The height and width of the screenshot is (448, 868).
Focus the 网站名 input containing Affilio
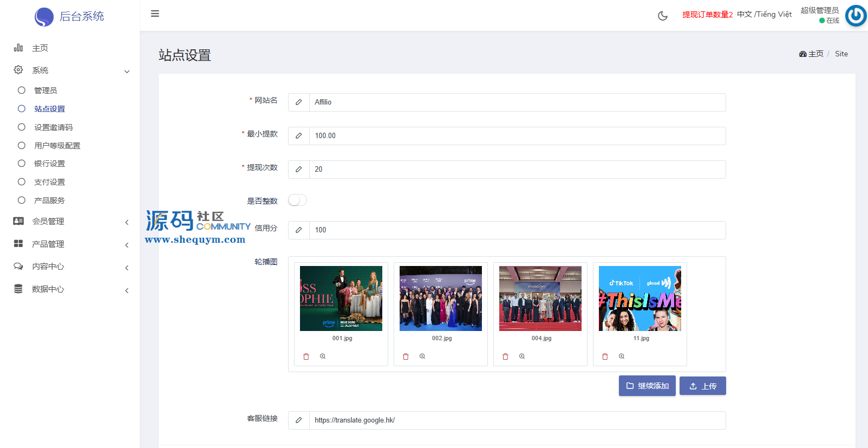tap(517, 102)
